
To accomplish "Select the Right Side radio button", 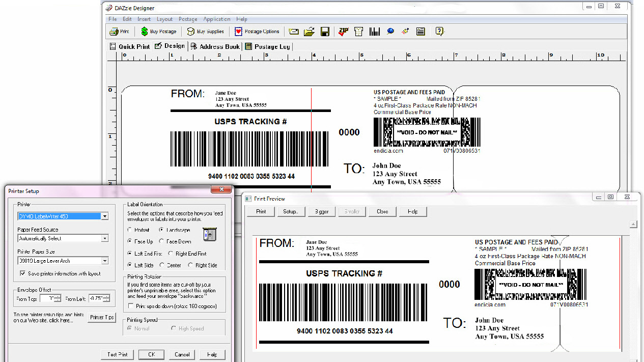I will pyautogui.click(x=190, y=265).
